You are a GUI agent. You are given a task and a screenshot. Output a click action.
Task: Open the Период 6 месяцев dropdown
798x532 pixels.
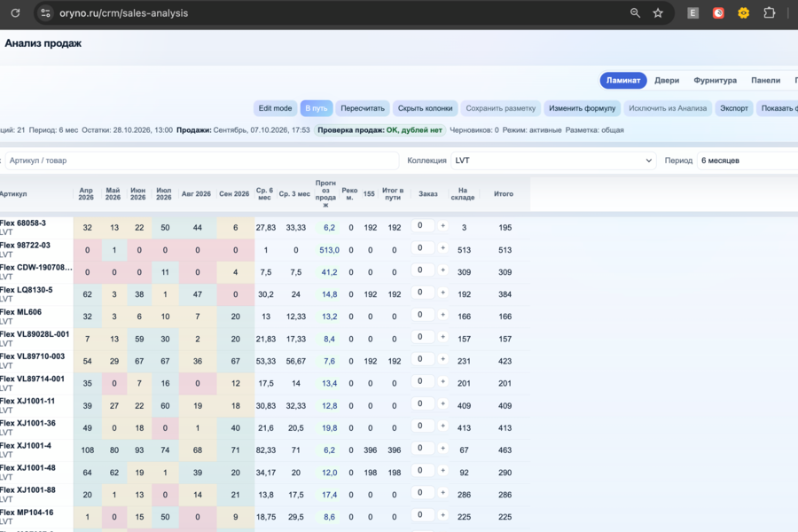pyautogui.click(x=747, y=160)
